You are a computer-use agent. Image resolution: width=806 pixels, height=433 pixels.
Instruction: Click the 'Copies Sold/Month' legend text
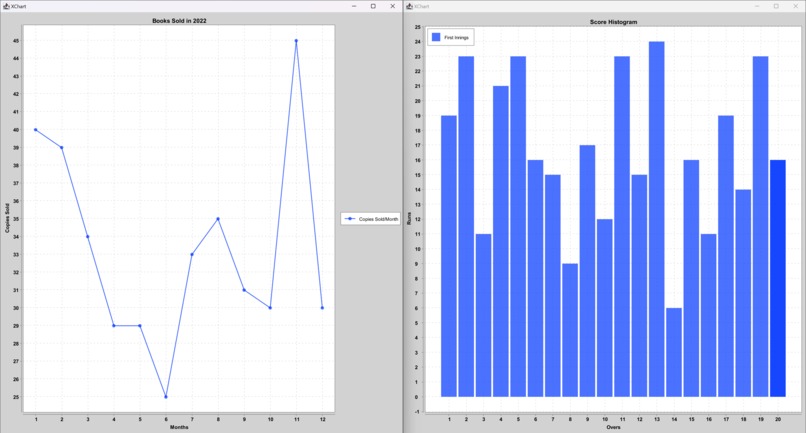tap(378, 219)
